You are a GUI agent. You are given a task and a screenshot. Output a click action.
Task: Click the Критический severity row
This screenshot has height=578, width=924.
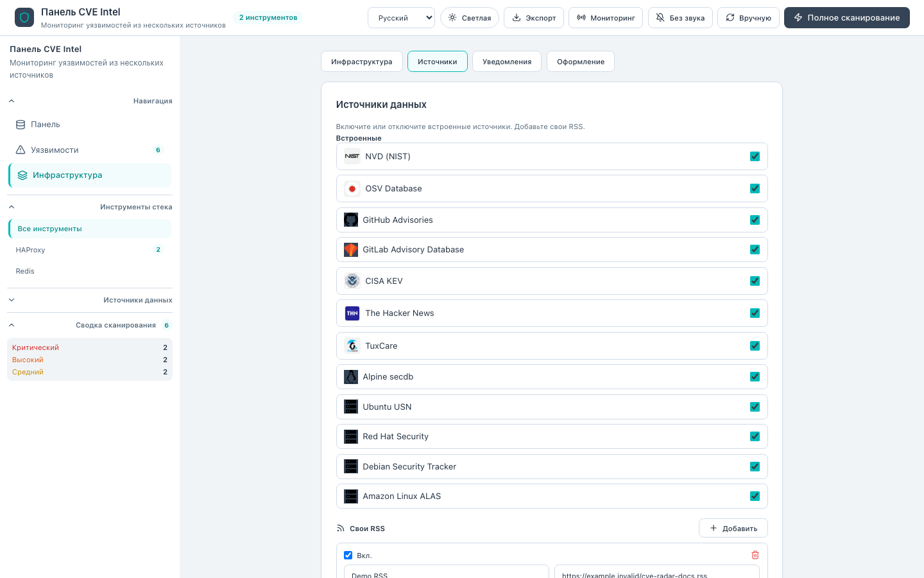click(x=90, y=347)
